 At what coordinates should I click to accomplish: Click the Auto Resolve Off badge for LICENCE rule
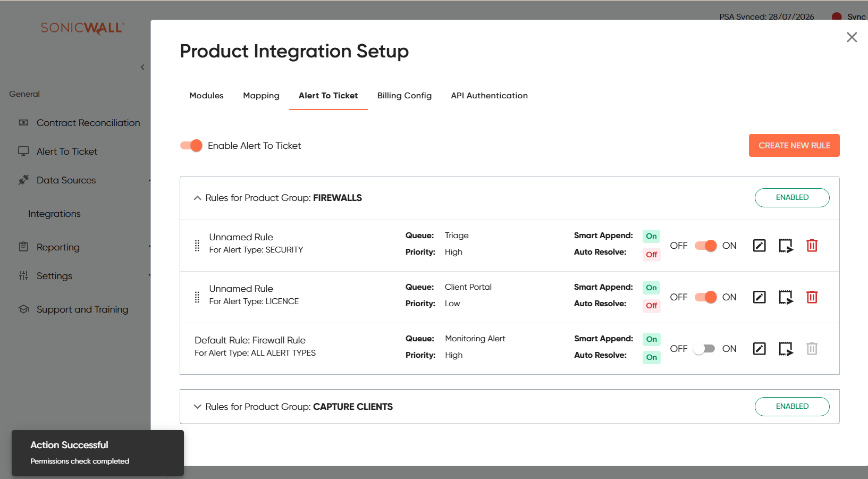tap(652, 306)
